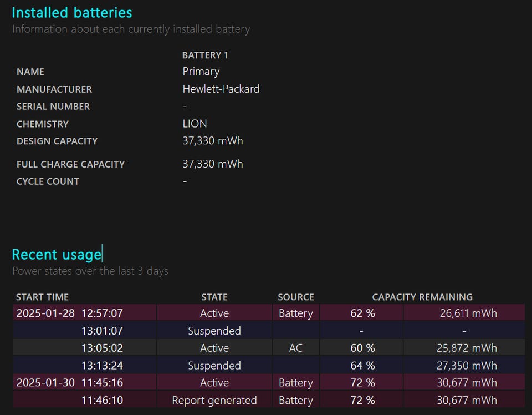Click the CAPACITY REMAINING column header
Image resolution: width=532 pixels, height=415 pixels.
tap(422, 297)
